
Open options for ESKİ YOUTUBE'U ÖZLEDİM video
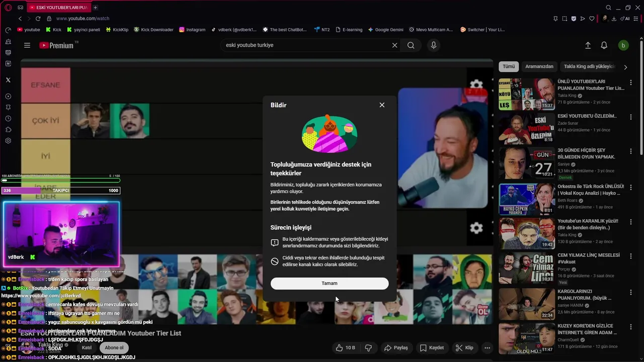tap(631, 117)
